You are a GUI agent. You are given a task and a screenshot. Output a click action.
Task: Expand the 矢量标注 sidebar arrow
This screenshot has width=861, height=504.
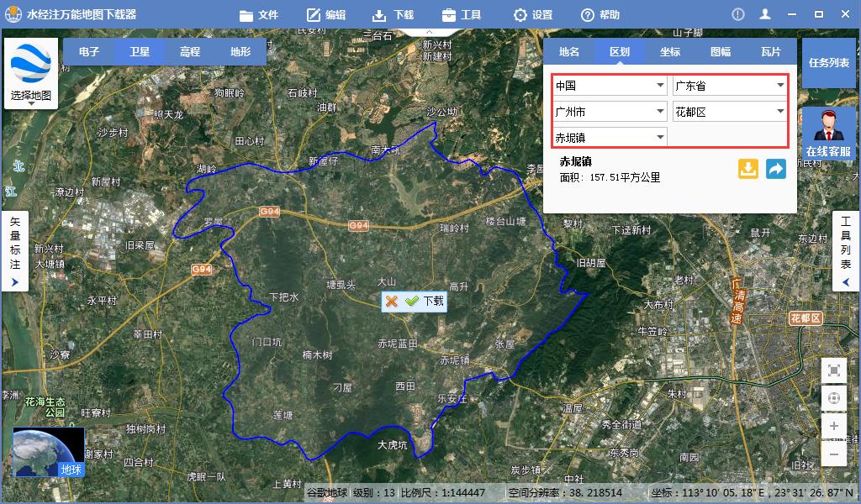15,282
